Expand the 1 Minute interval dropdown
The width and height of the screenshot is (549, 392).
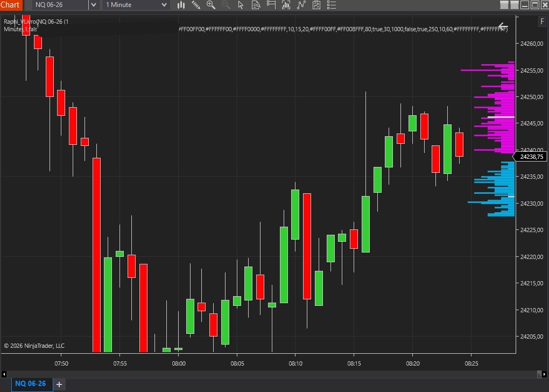pos(164,5)
